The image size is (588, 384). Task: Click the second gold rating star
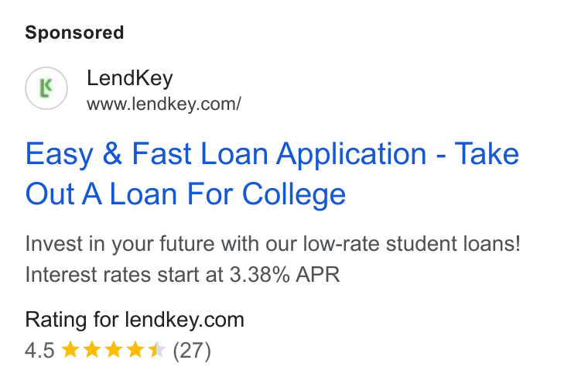coord(91,350)
